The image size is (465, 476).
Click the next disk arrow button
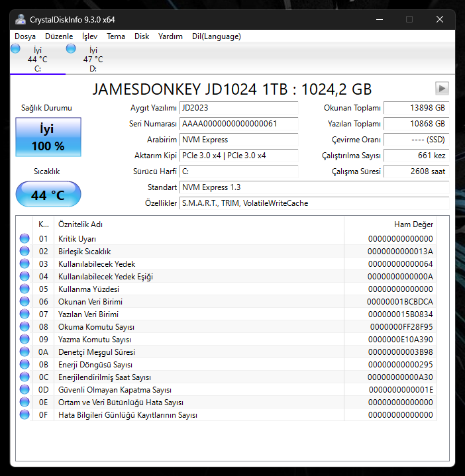pyautogui.click(x=442, y=89)
